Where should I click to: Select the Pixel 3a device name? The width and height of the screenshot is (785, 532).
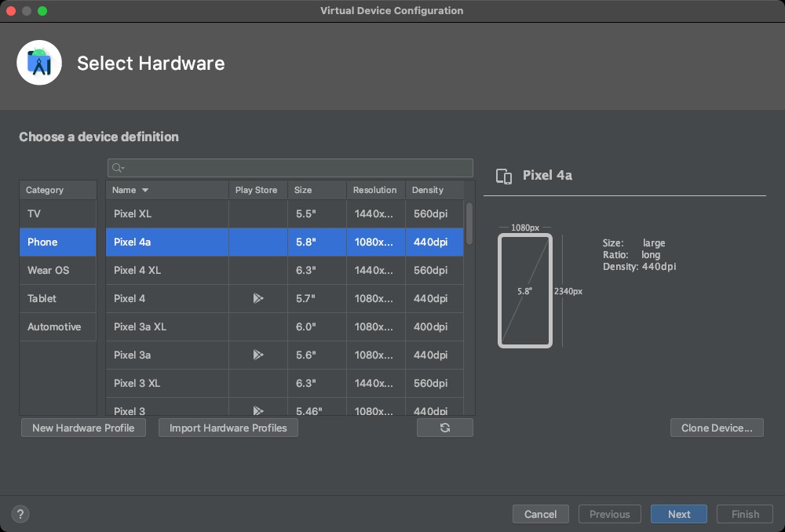click(x=132, y=355)
